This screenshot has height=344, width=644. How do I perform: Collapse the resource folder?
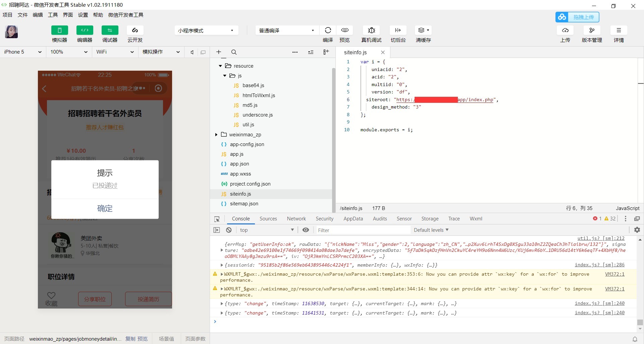point(220,66)
